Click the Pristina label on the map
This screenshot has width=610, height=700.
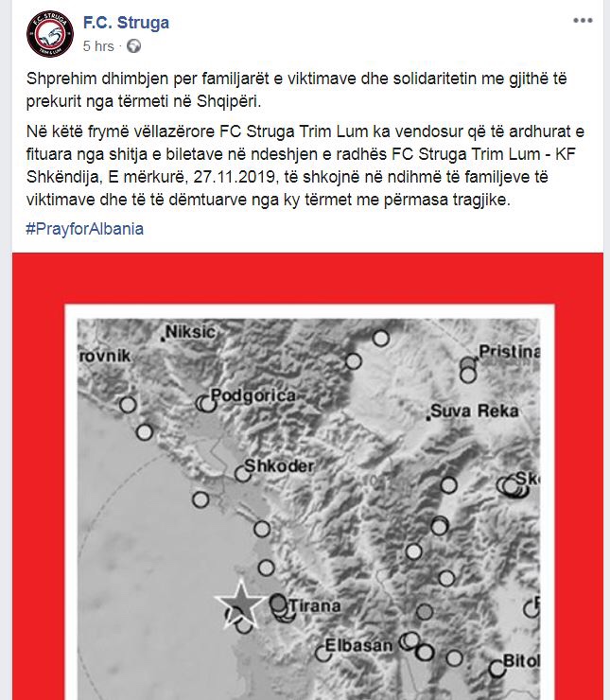tap(509, 352)
